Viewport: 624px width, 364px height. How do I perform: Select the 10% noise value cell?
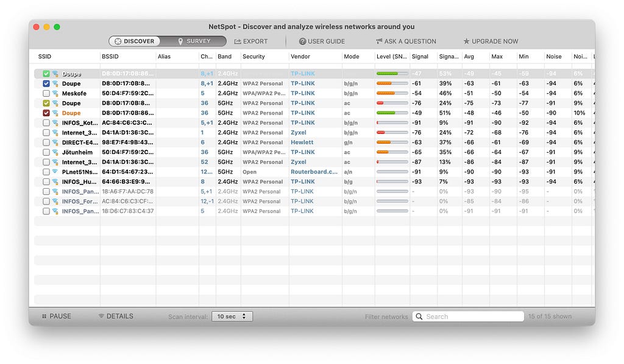pyautogui.click(x=579, y=113)
